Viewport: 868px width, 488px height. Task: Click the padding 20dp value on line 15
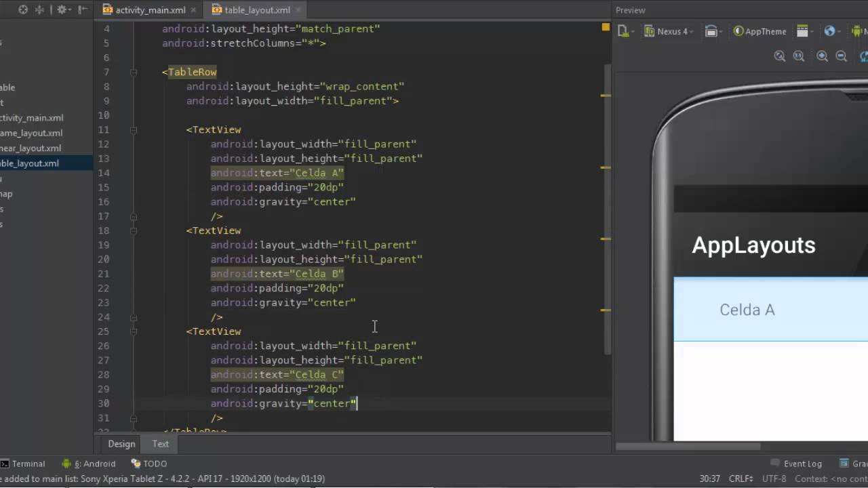tap(324, 187)
